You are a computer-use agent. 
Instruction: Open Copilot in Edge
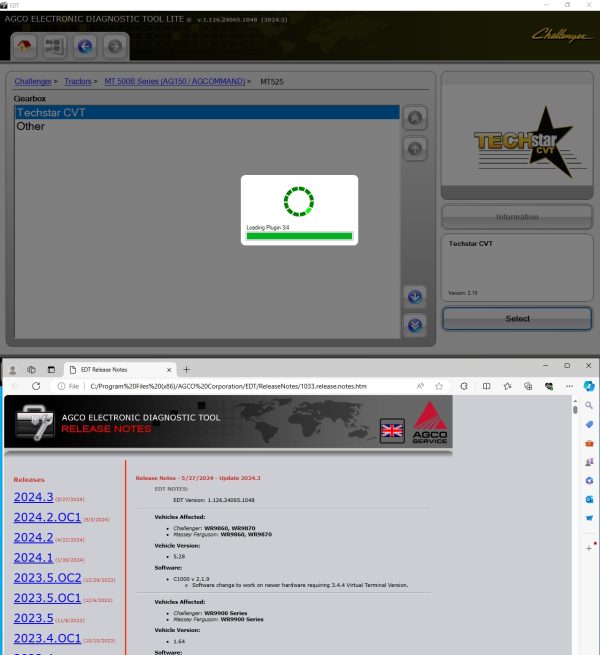tap(589, 386)
